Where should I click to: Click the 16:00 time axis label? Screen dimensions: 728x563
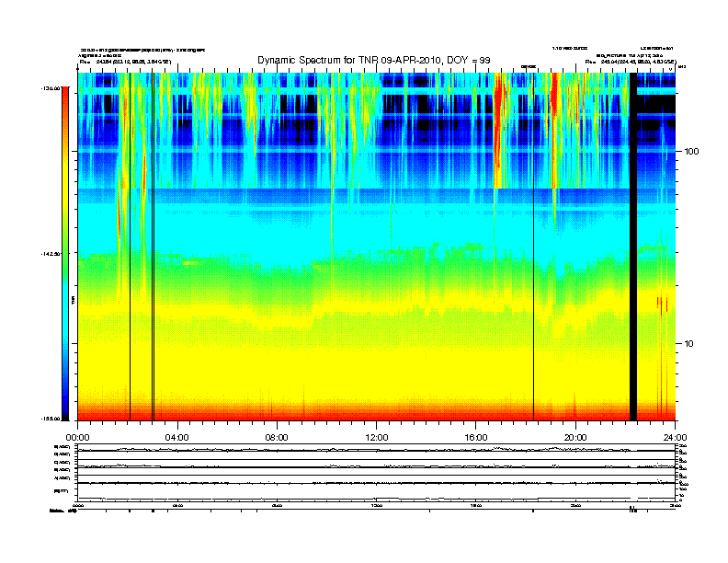pyautogui.click(x=476, y=438)
